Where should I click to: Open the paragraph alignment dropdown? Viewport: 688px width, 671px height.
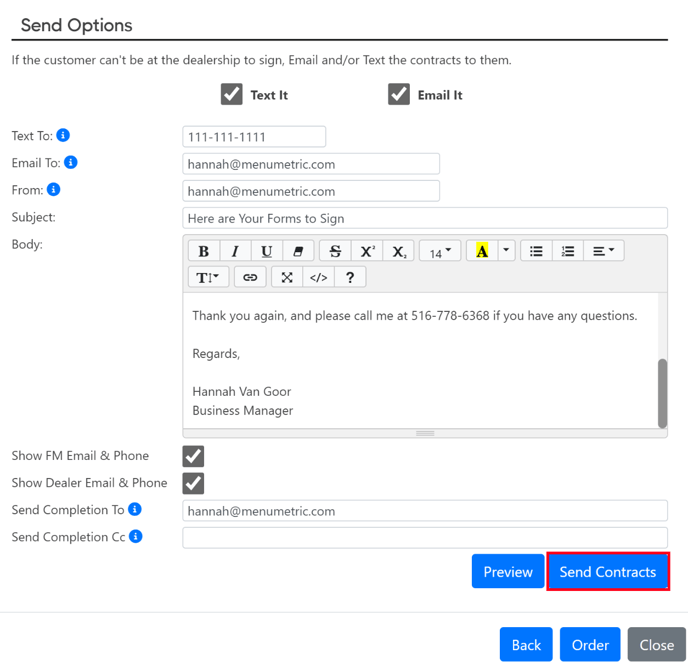pyautogui.click(x=604, y=251)
